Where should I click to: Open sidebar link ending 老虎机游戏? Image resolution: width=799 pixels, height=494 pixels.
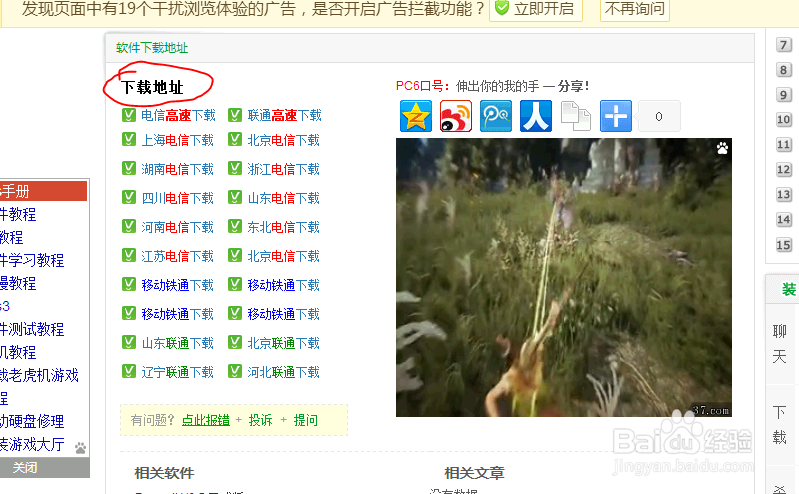[39, 376]
